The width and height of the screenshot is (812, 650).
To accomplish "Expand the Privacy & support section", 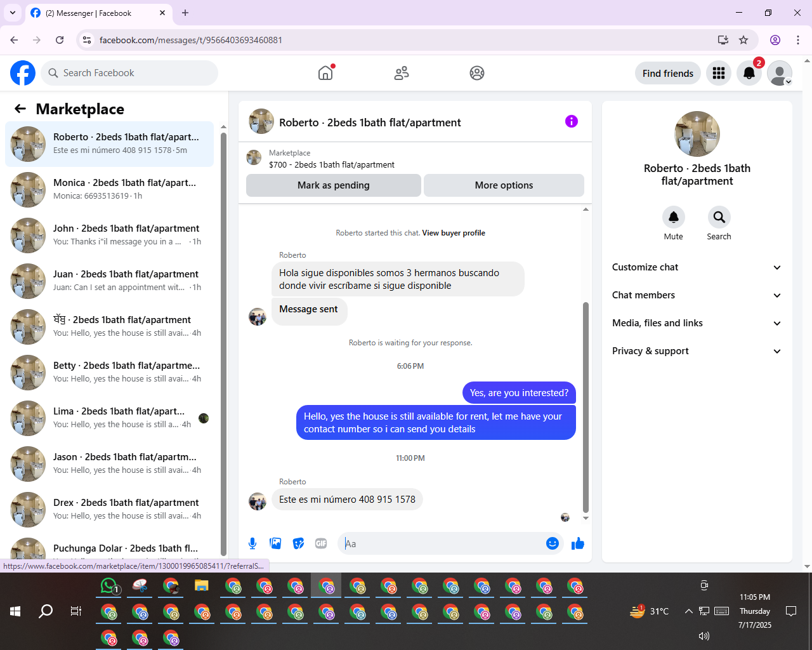I will [697, 351].
